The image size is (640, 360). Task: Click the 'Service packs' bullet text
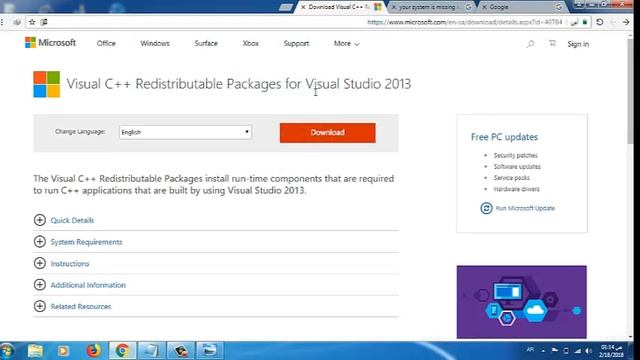511,178
